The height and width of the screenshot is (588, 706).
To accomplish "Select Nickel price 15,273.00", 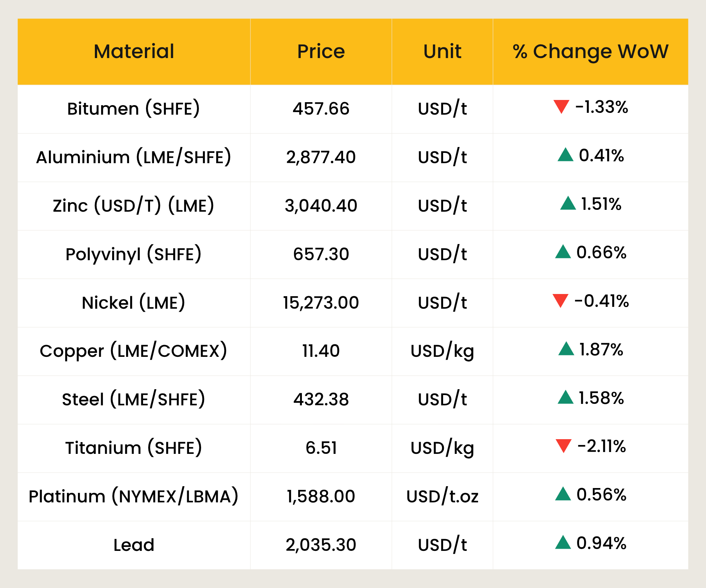I will [321, 303].
